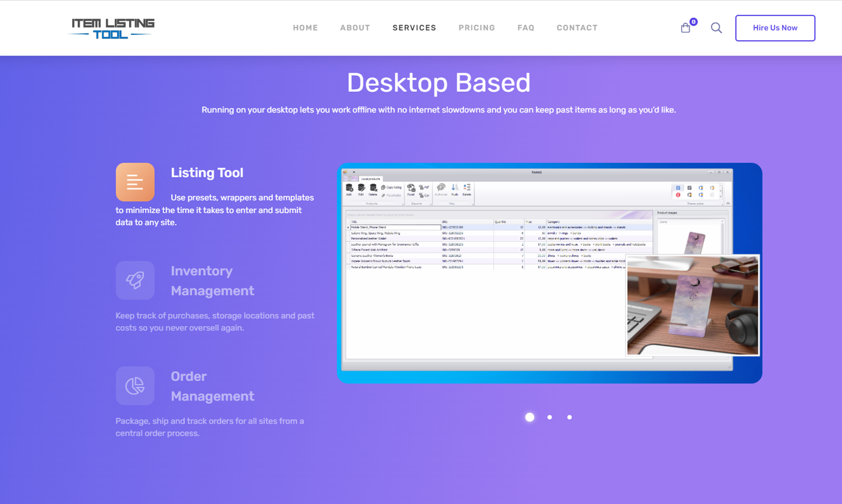Click the orange Listing Tool icon

(135, 182)
